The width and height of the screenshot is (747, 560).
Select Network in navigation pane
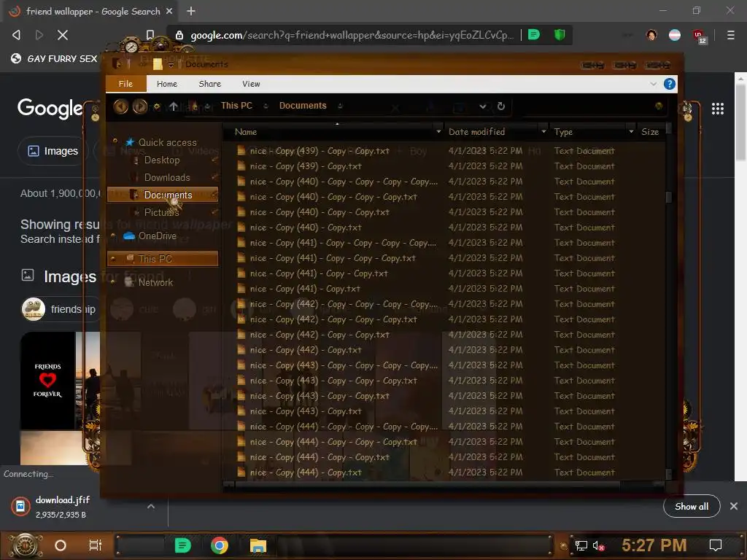155,282
